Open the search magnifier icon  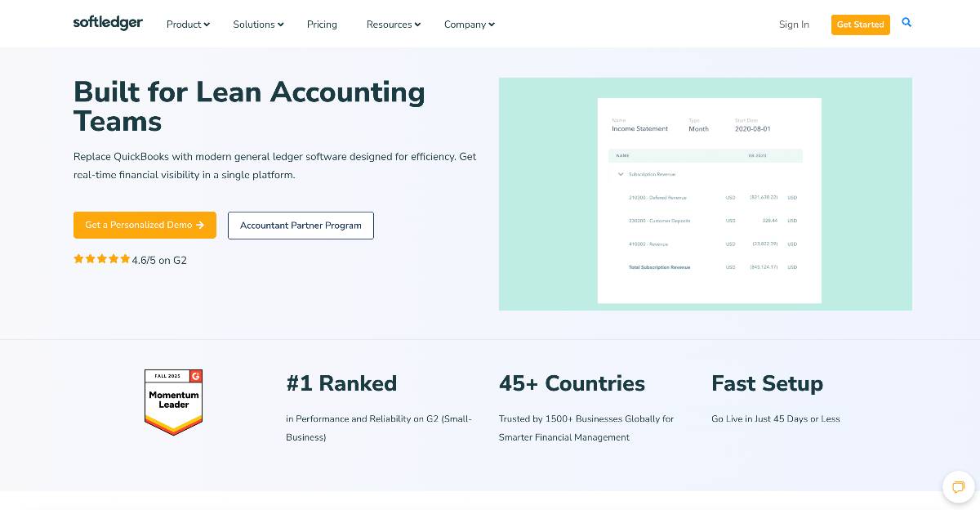906,23
